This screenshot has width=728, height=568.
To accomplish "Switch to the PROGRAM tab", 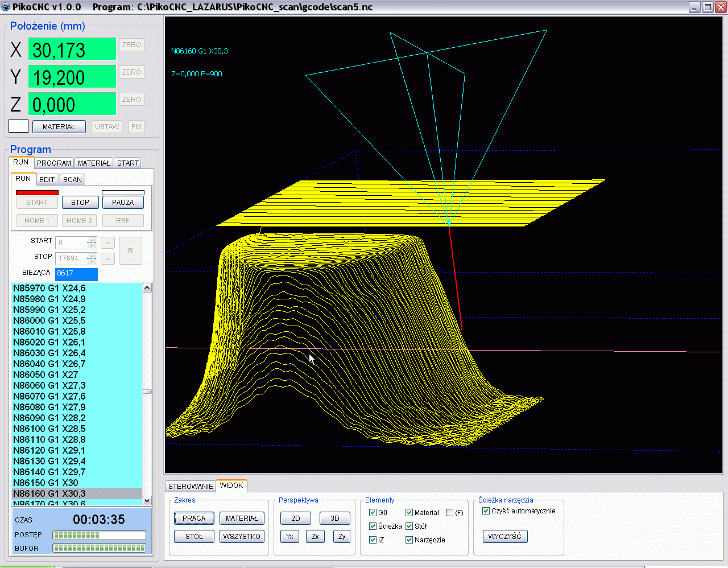I will pos(54,163).
